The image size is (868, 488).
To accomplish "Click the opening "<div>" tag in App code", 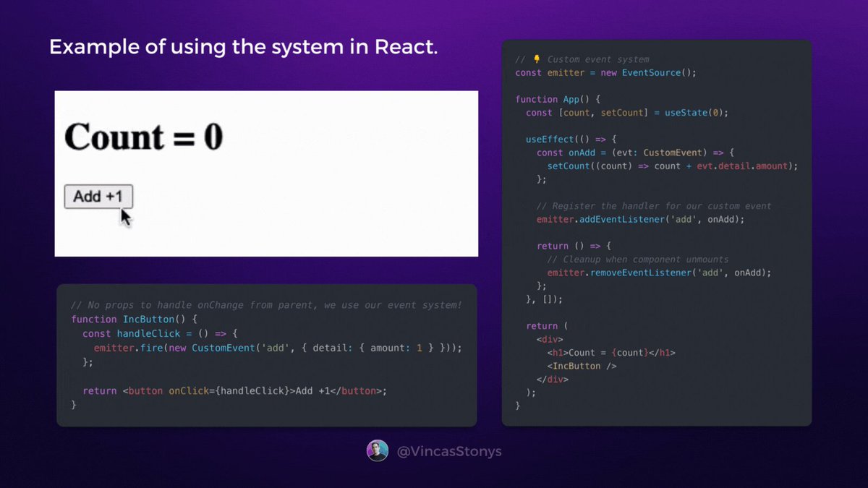I will (x=550, y=339).
